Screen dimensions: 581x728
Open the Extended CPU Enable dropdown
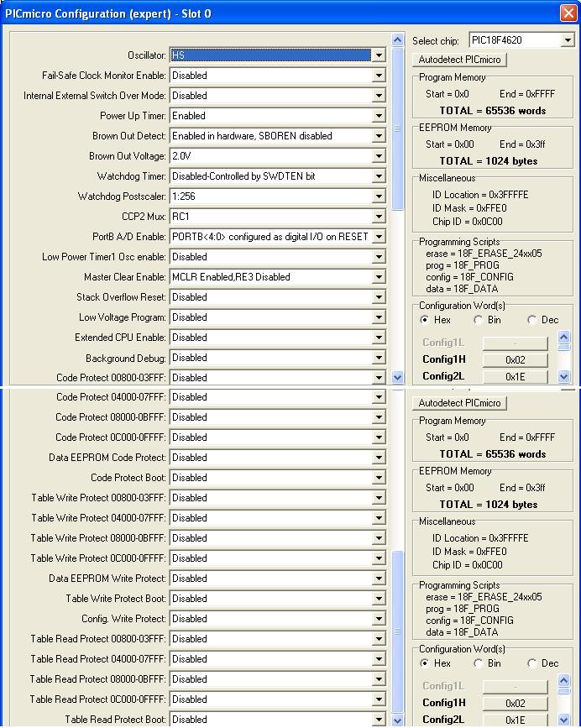point(278,338)
